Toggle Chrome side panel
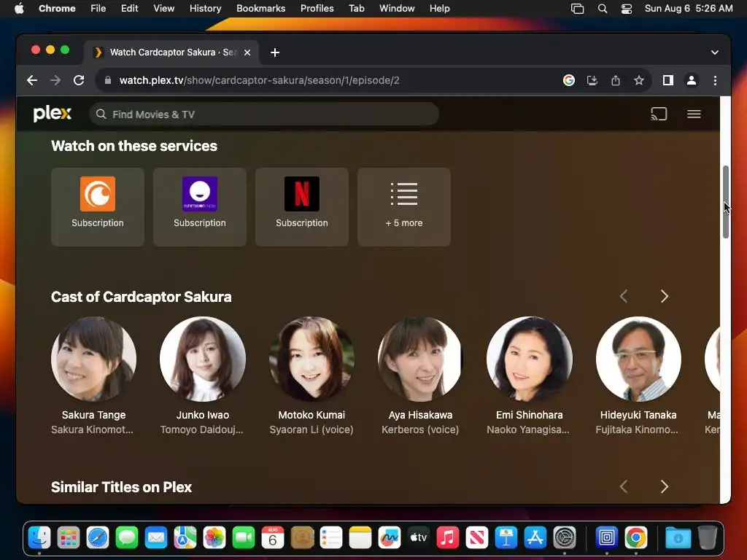The height and width of the screenshot is (560, 747). (x=668, y=80)
